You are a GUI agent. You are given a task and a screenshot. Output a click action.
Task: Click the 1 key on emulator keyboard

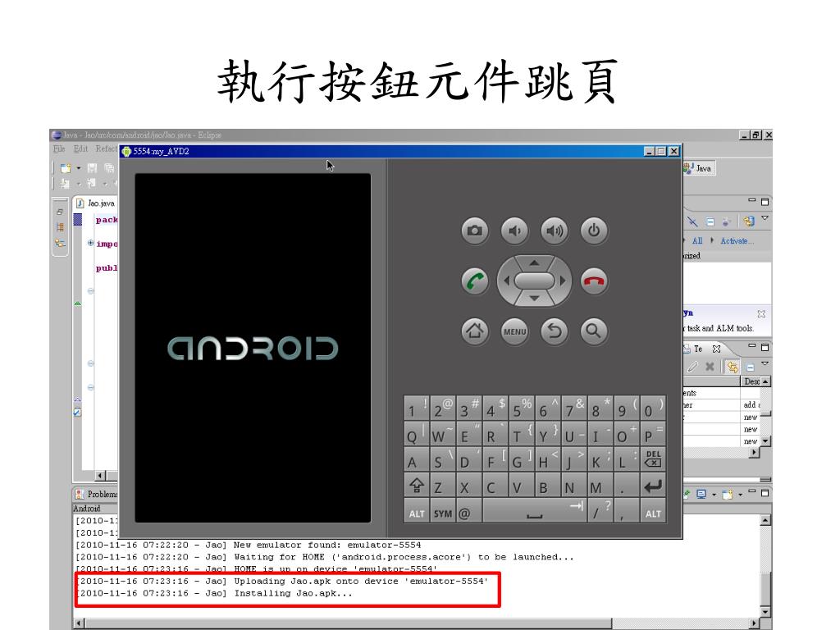tap(416, 409)
